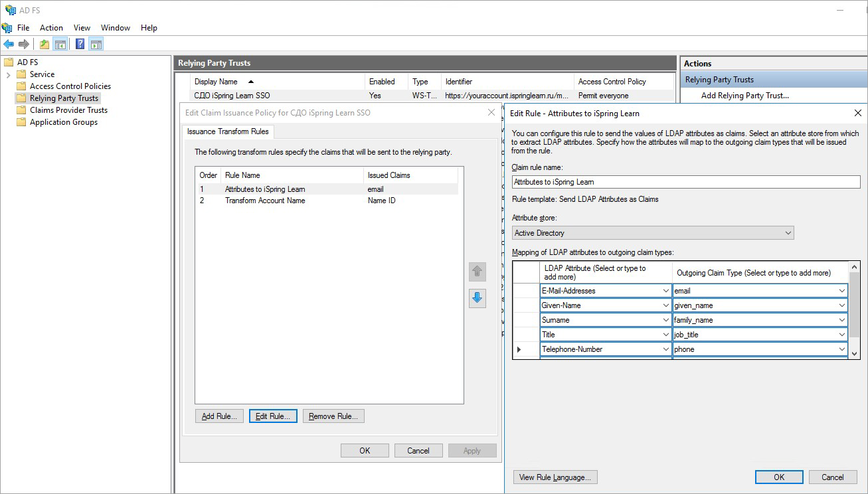868x494 pixels.
Task: Open the Given-Name LDAP attribute dropdown
Action: pyautogui.click(x=666, y=305)
